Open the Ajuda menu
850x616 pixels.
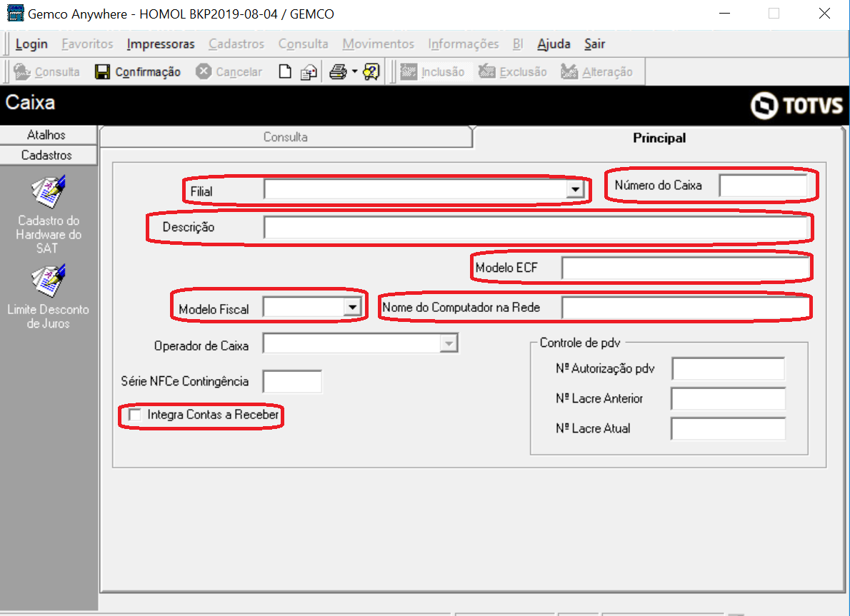coord(554,44)
